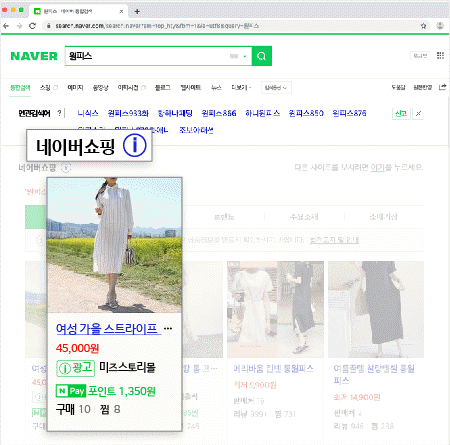450x445 pixels.
Task: Click the keyboard input icon in search box
Action: tap(234, 56)
